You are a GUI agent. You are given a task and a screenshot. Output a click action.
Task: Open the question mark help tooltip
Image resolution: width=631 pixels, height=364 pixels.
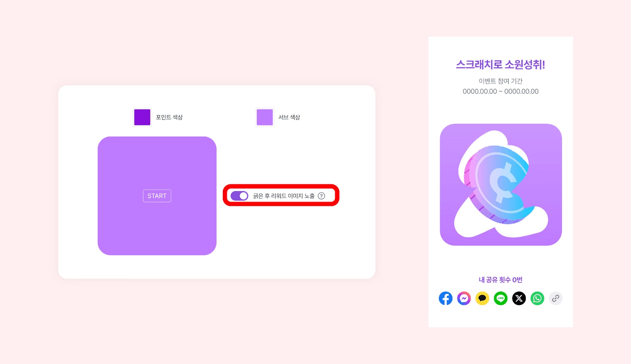[x=321, y=196]
